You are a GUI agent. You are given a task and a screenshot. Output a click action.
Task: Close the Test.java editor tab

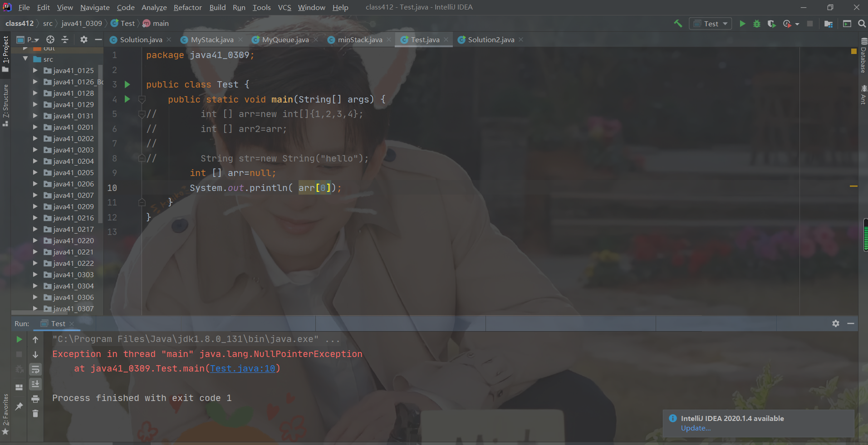tap(446, 39)
